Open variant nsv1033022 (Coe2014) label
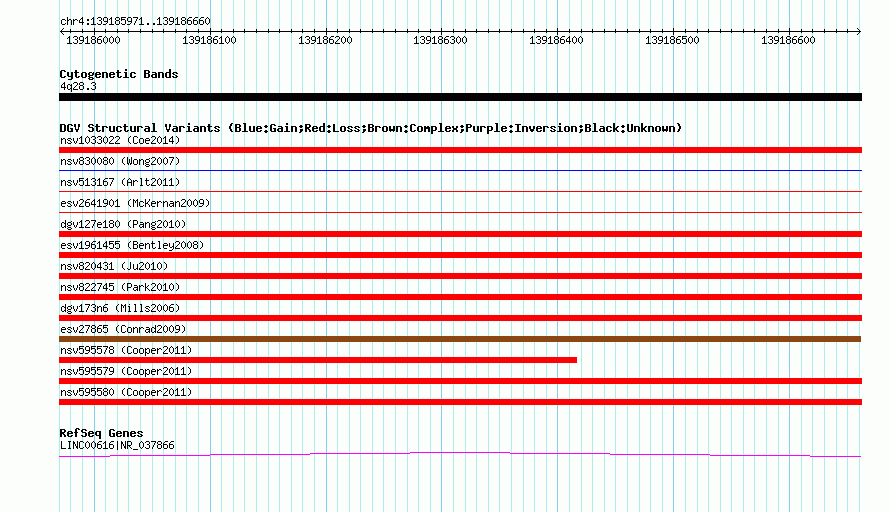Image resolution: width=890 pixels, height=512 pixels. [x=120, y=140]
